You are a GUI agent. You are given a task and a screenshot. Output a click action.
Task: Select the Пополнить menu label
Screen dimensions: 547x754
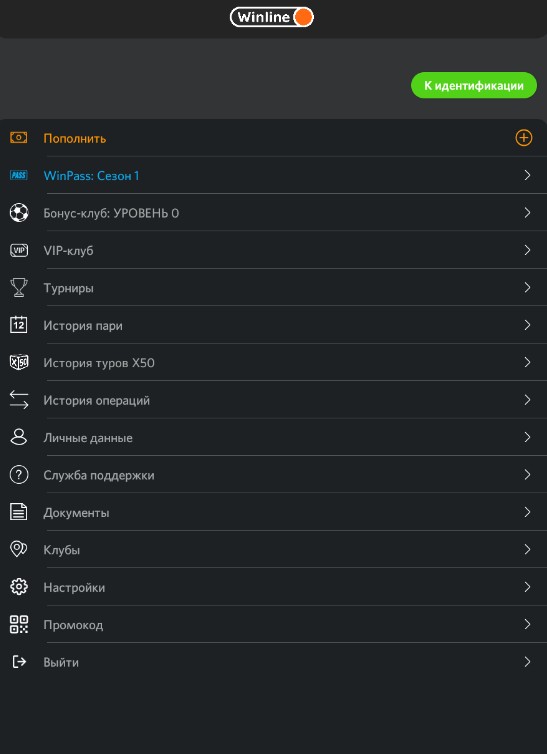[75, 138]
